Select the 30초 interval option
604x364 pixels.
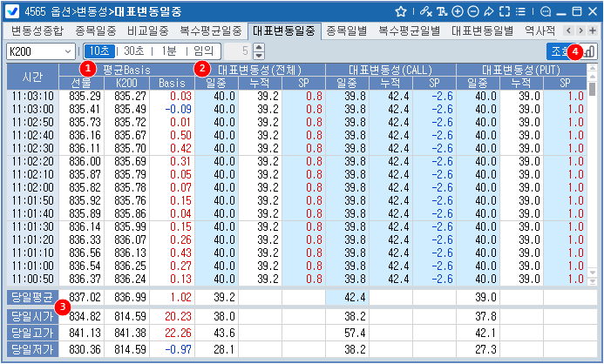tap(133, 51)
